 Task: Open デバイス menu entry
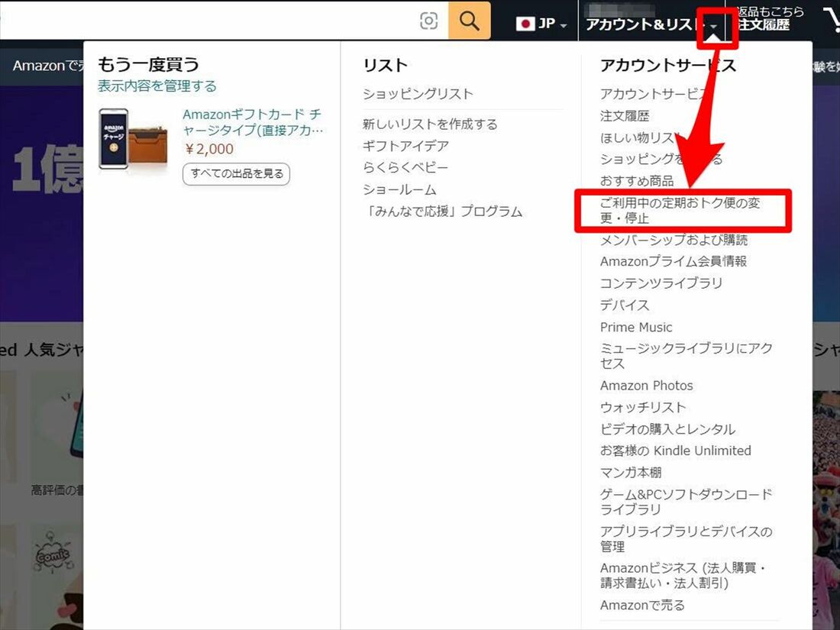(x=625, y=305)
